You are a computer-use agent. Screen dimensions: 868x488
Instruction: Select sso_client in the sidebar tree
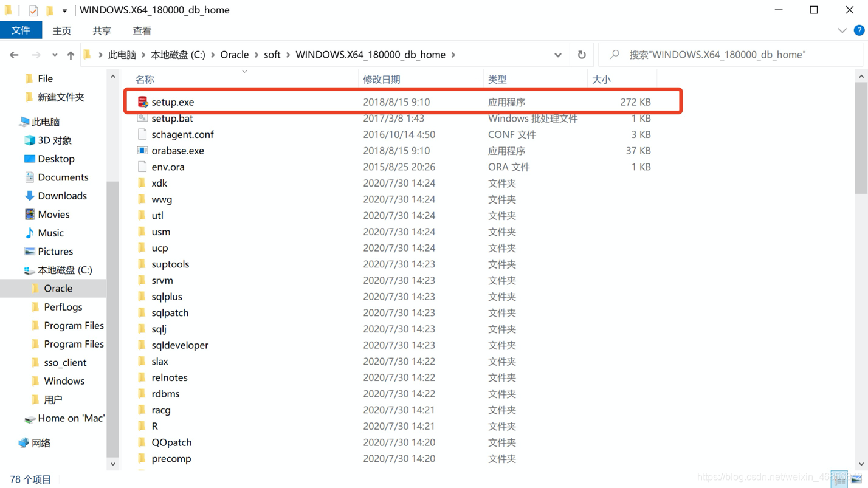65,363
